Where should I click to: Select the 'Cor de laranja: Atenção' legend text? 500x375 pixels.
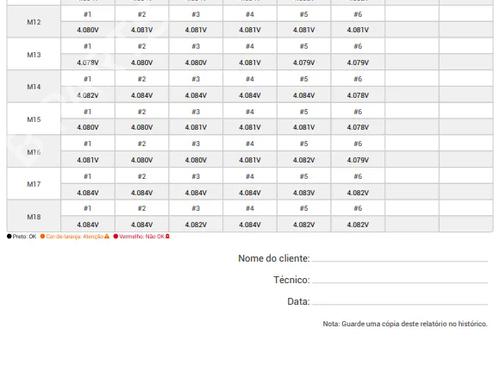pos(75,236)
